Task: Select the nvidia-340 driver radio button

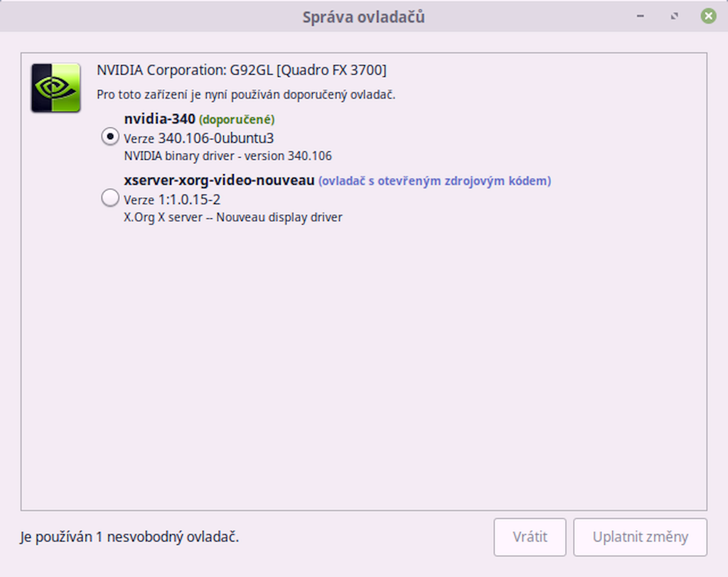Action: pos(110,137)
